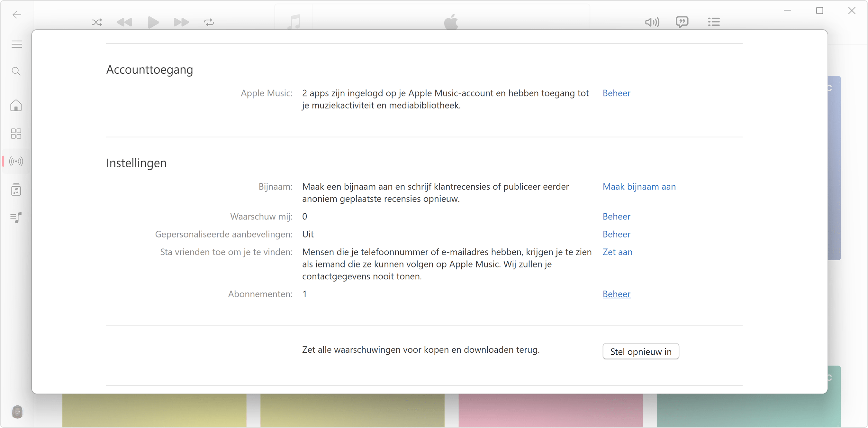
Task: Open the playlists section in the sidebar
Action: click(15, 218)
